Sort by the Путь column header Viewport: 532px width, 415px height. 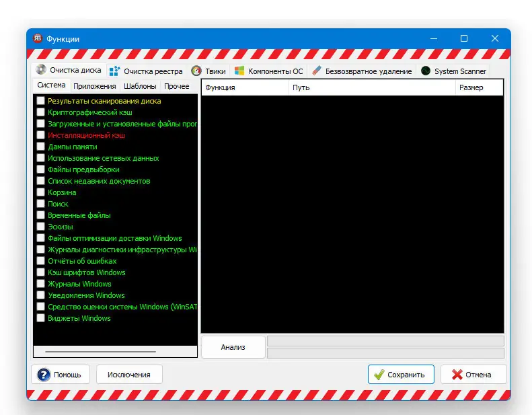click(x=372, y=87)
